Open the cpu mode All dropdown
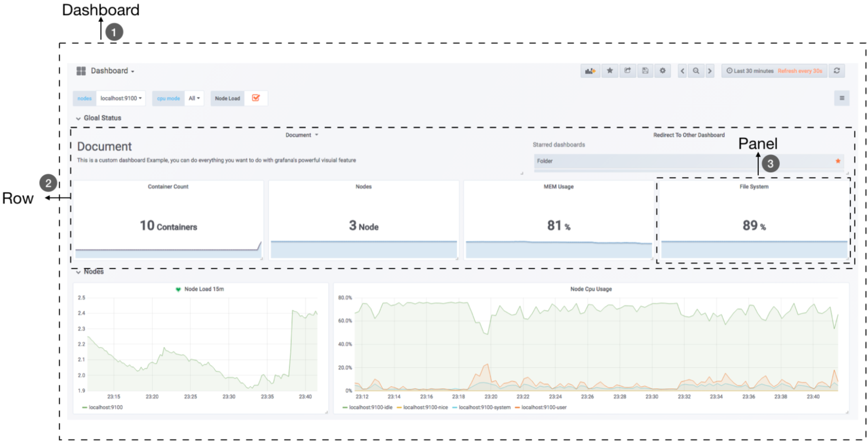868x442 pixels. [194, 98]
